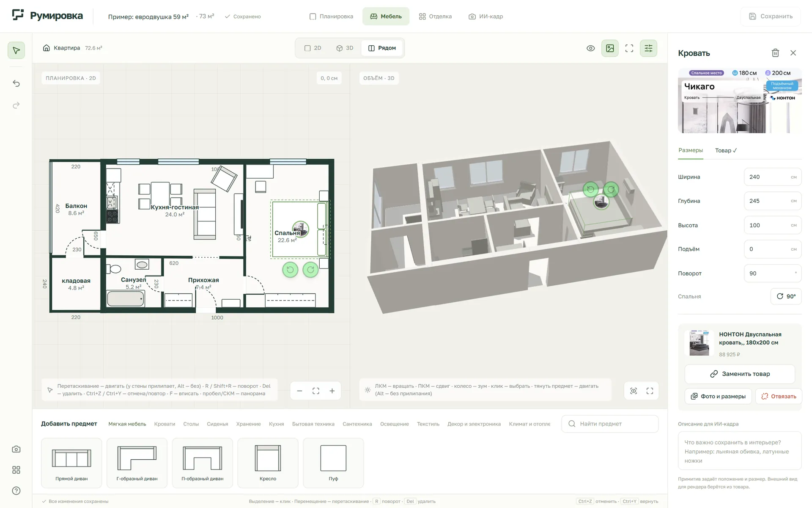The width and height of the screenshot is (812, 508).
Task: Select the cursor pointer tool
Action: 16,50
